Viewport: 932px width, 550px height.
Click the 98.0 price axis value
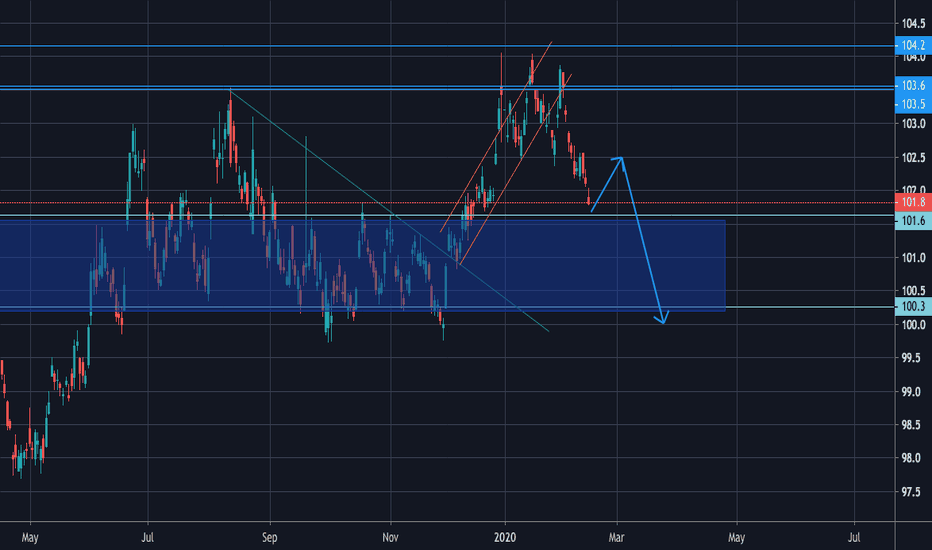click(x=913, y=458)
